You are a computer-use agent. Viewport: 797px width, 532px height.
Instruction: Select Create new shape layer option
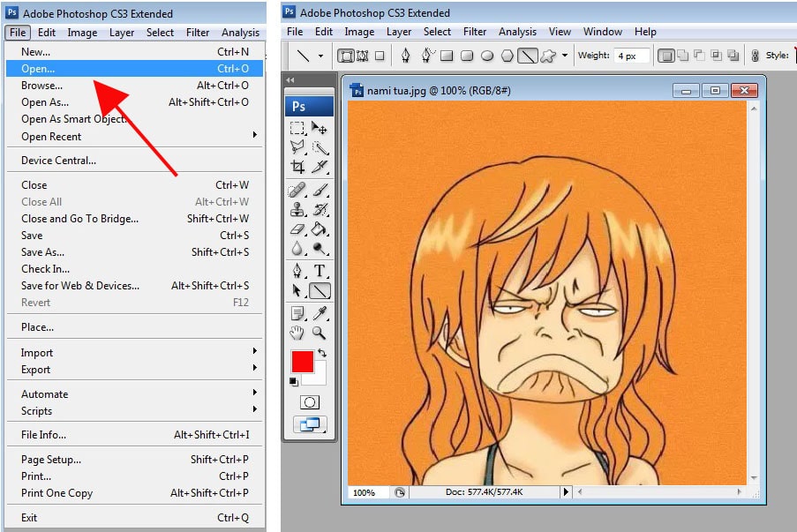665,56
